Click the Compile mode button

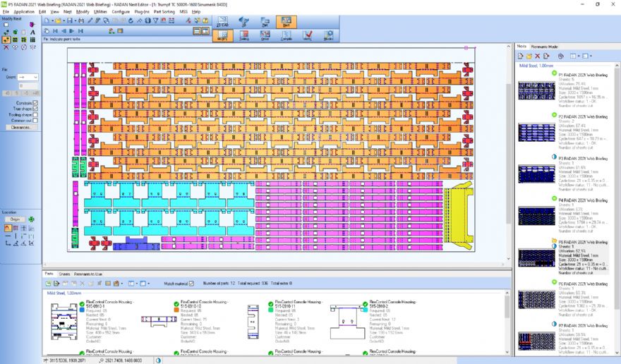[x=287, y=36]
